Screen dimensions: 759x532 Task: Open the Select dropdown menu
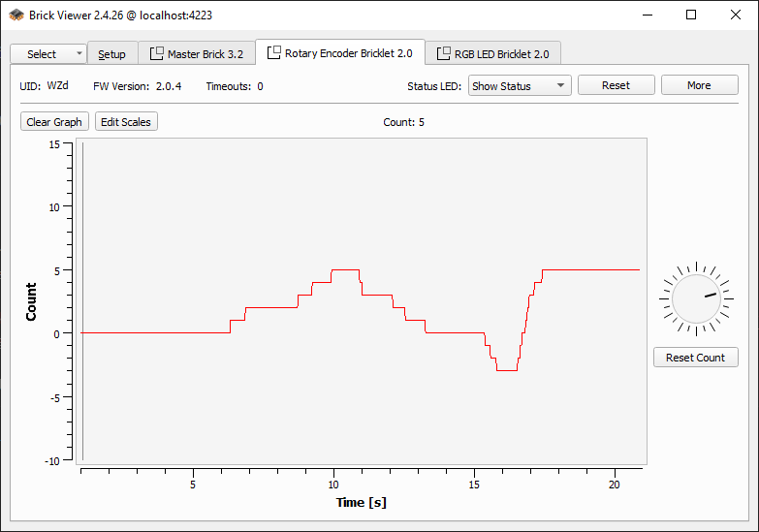[48, 54]
